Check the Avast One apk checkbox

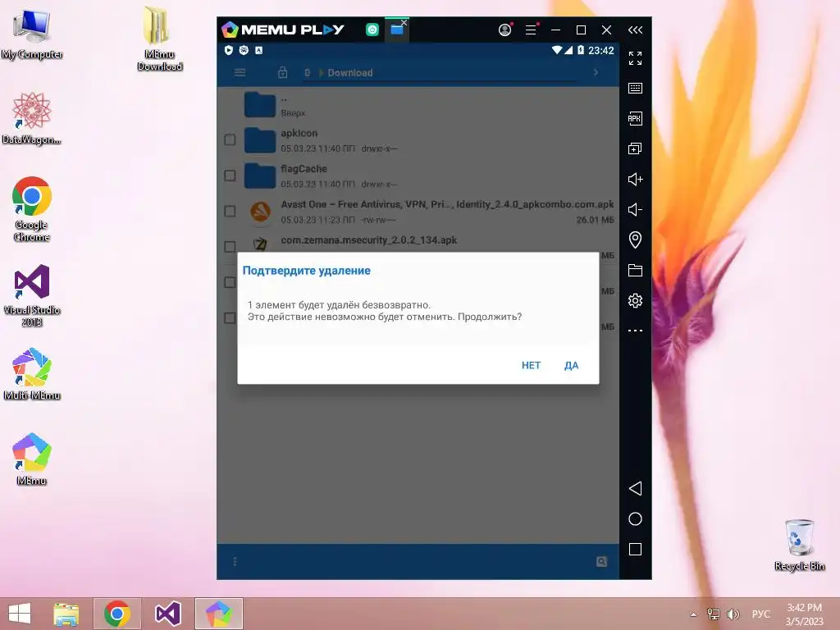pyautogui.click(x=230, y=211)
